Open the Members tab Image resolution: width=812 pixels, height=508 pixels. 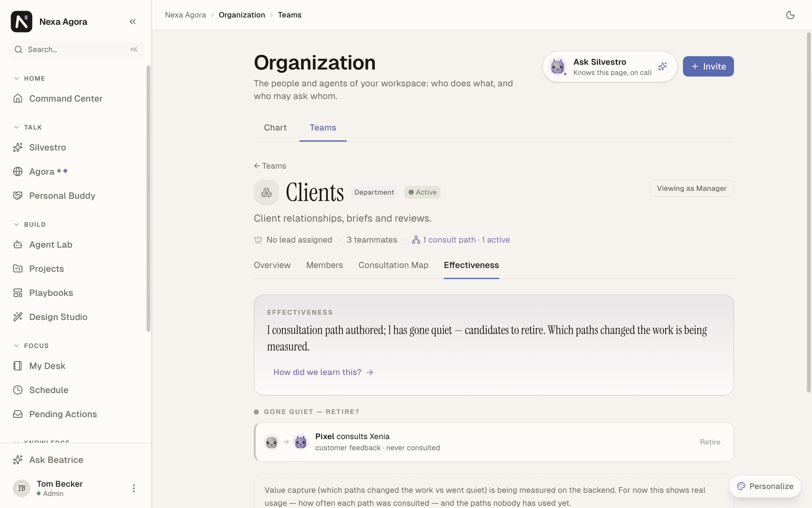click(324, 265)
